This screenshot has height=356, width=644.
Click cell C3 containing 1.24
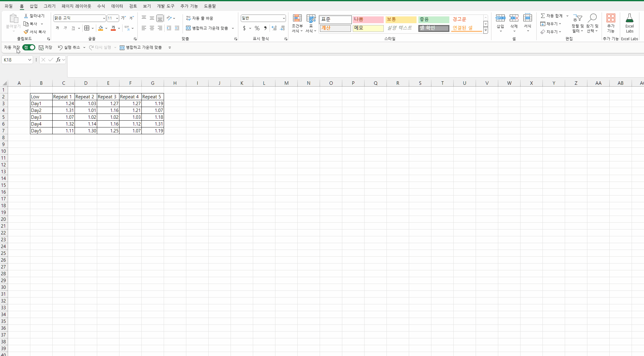point(63,104)
